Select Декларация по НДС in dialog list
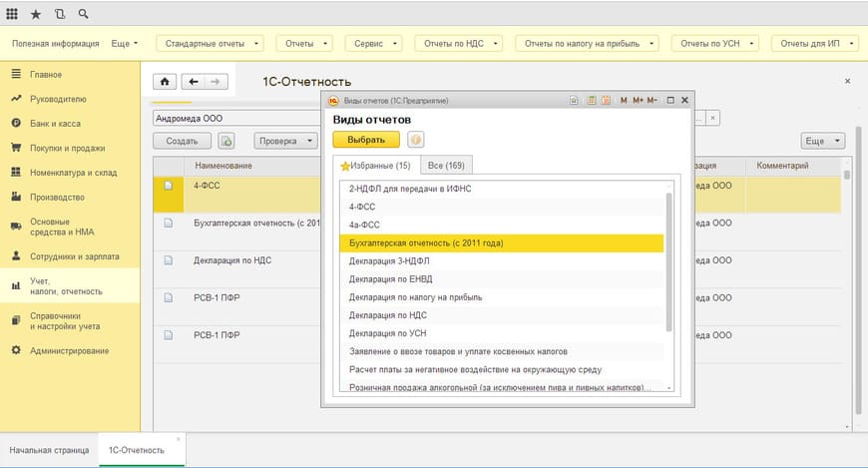 coord(502,315)
